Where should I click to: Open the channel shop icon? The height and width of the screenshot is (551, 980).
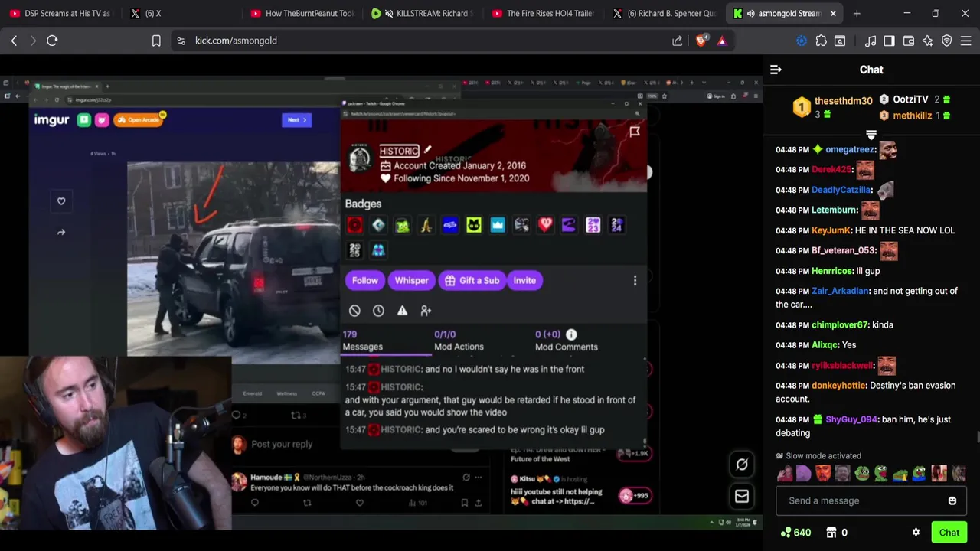831,533
